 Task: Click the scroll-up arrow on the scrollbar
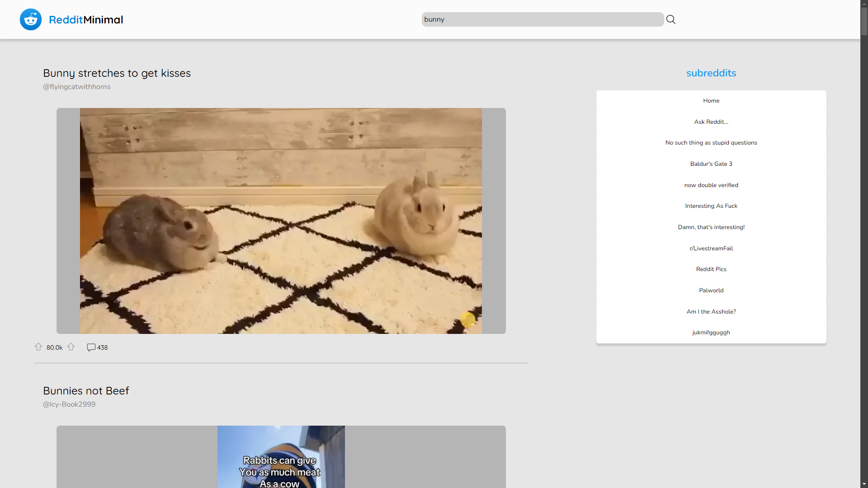click(864, 3)
